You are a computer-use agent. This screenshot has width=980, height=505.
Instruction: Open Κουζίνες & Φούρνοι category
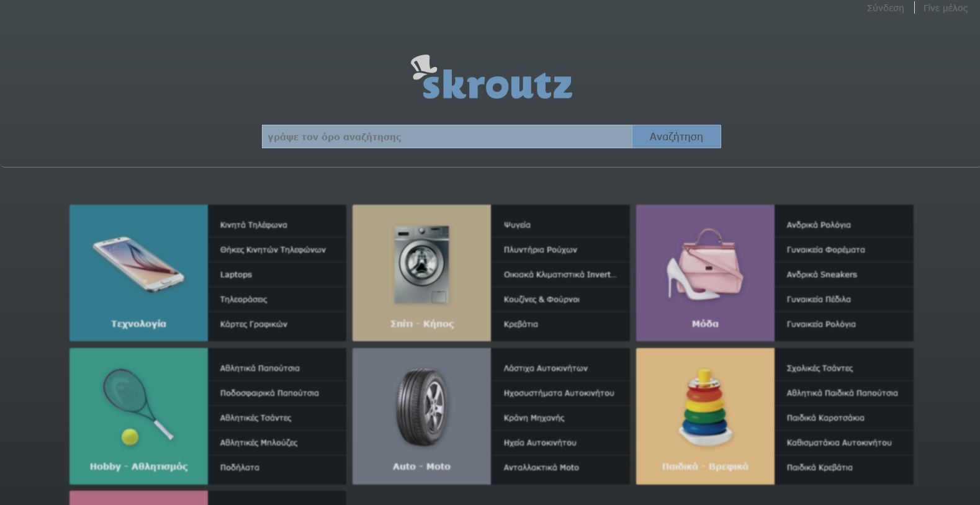pyautogui.click(x=541, y=299)
